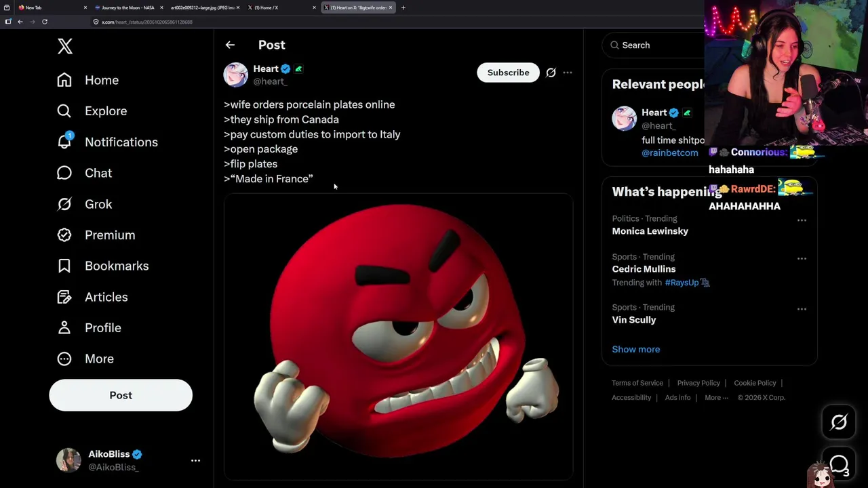This screenshot has width=868, height=488.
Task: Open Explore from the sidebar
Action: pyautogui.click(x=92, y=111)
